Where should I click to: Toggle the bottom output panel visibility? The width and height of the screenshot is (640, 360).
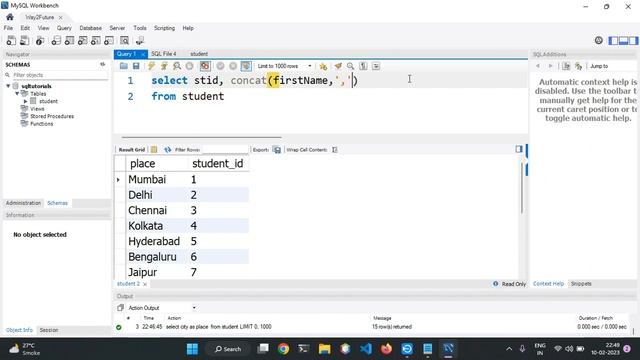coord(623,40)
